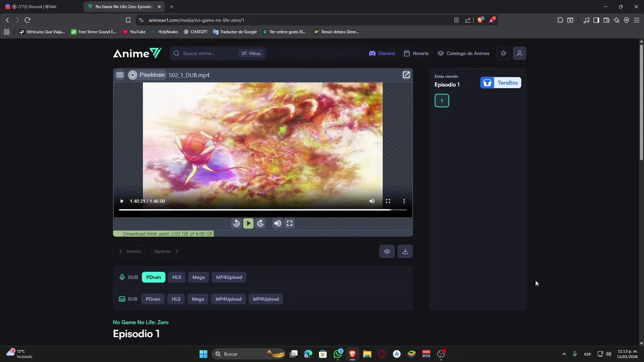Play the video in native controls
Image resolution: width=644 pixels, height=362 pixels.
[x=122, y=201]
